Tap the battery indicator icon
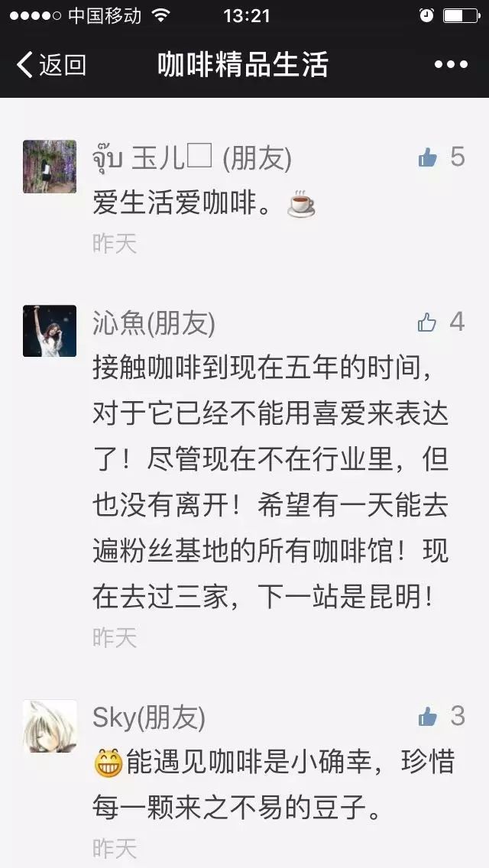This screenshot has width=489, height=868. pyautogui.click(x=461, y=15)
